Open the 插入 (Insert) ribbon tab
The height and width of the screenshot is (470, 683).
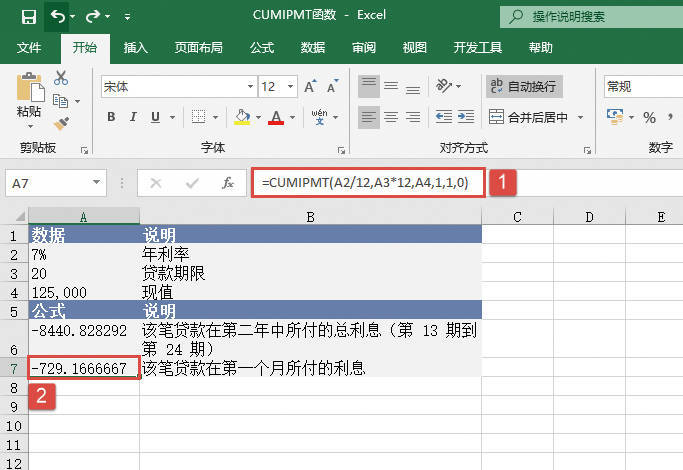[136, 47]
